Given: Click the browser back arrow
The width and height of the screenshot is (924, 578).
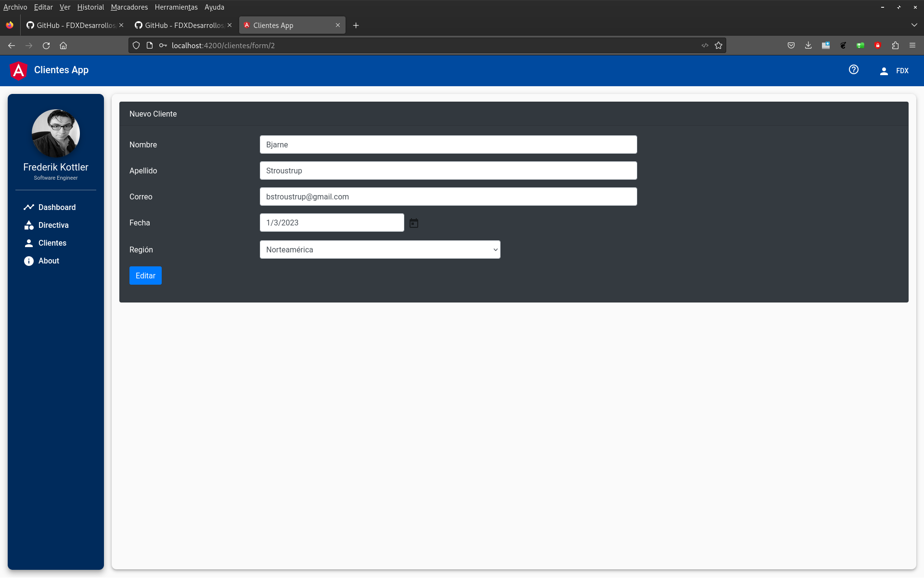Looking at the screenshot, I should click(x=12, y=45).
